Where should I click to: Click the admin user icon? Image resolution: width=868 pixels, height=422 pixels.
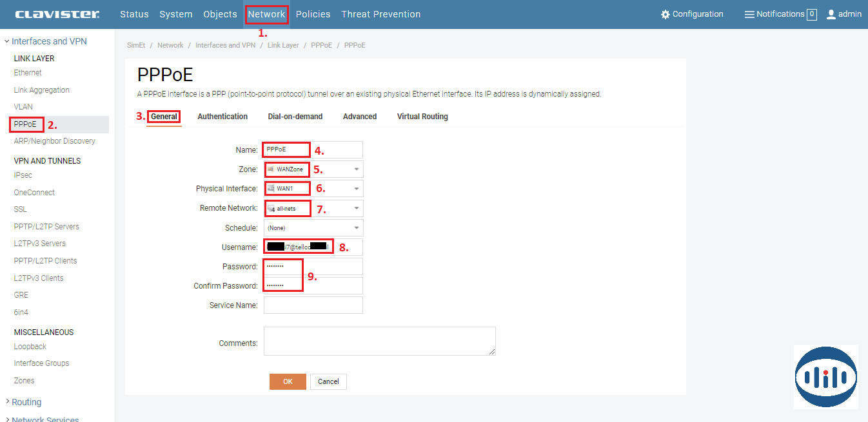point(831,14)
